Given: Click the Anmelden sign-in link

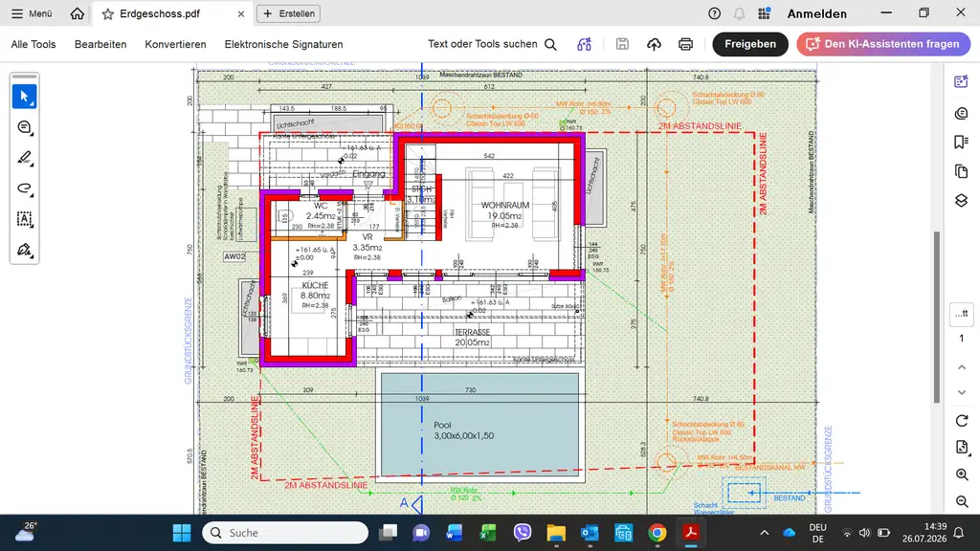Looking at the screenshot, I should [817, 13].
